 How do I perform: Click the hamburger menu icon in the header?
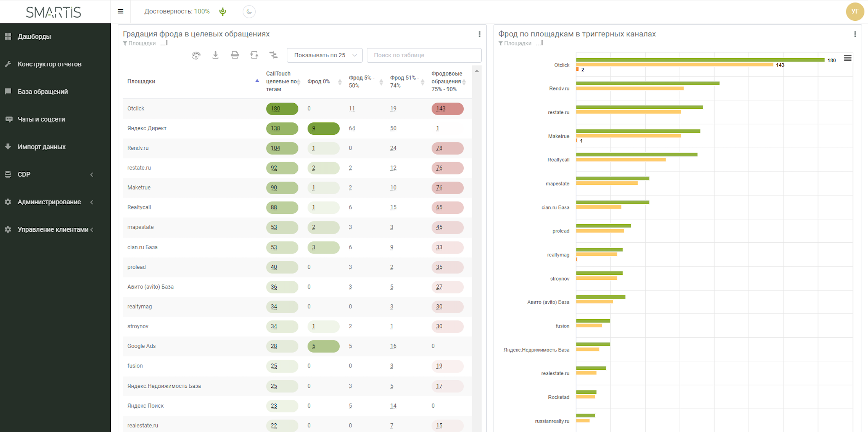pyautogui.click(x=121, y=11)
